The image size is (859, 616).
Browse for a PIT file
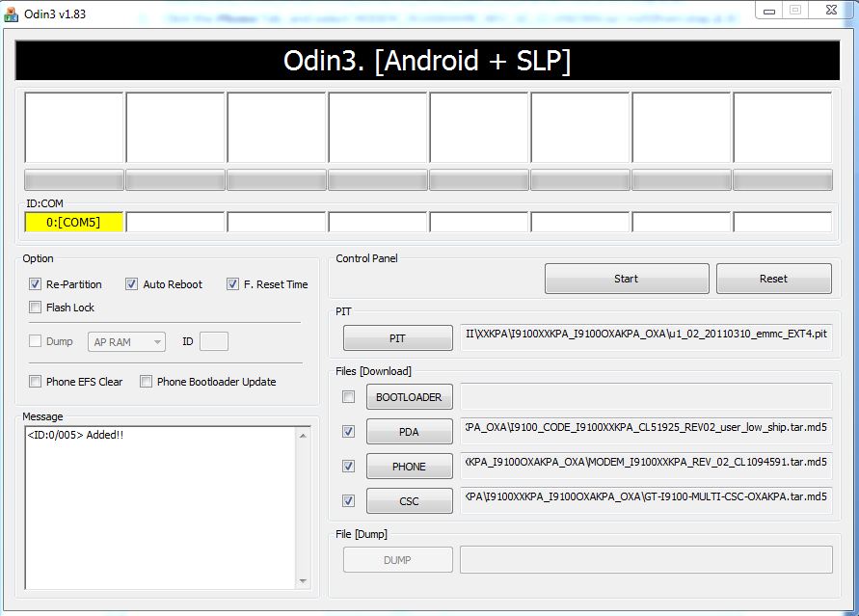[x=398, y=337]
